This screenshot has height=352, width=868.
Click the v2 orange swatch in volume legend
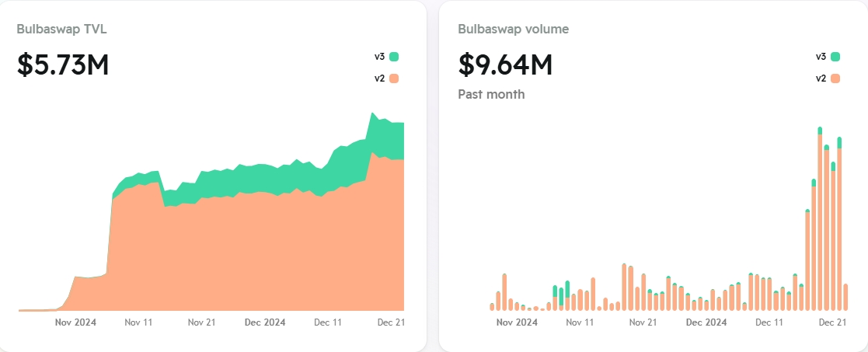pos(835,78)
